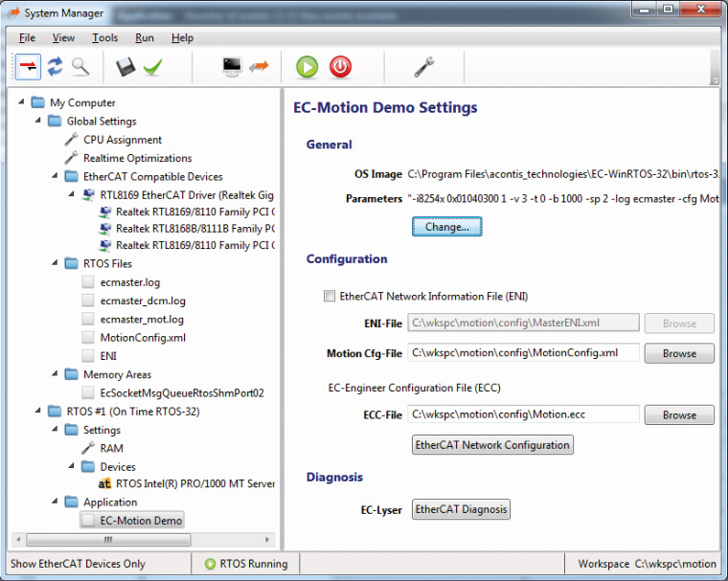The image size is (728, 581).
Task: Click the System Manager title bar icon
Action: tap(13, 12)
